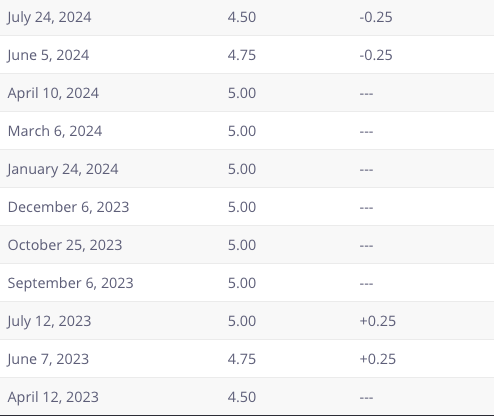
Task: Select the July 12, 2023 date
Action: pos(49,321)
